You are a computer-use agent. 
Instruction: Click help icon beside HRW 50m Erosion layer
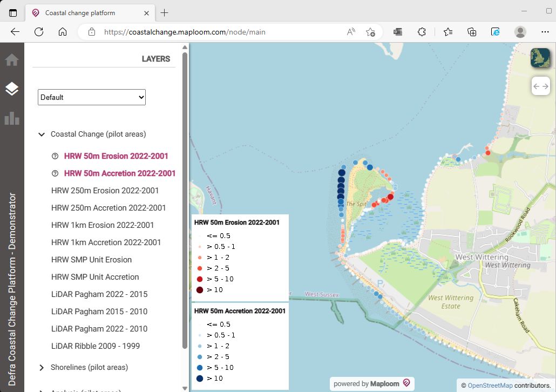(x=54, y=156)
